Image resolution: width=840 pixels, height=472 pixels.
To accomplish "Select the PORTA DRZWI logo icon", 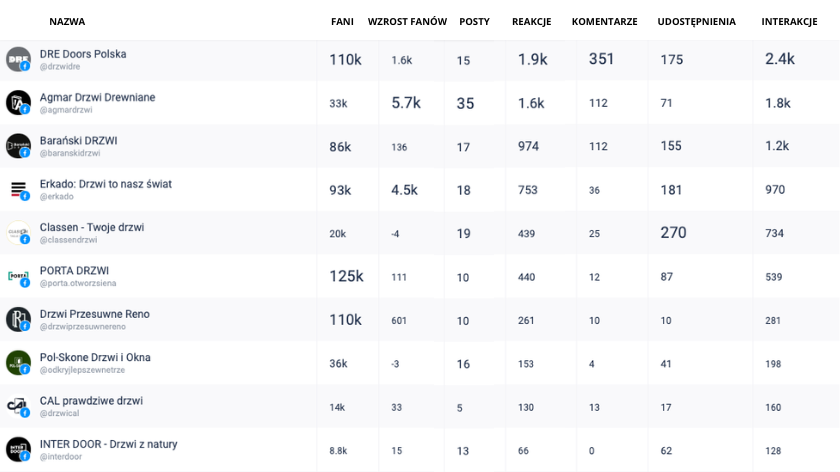I will (18, 276).
